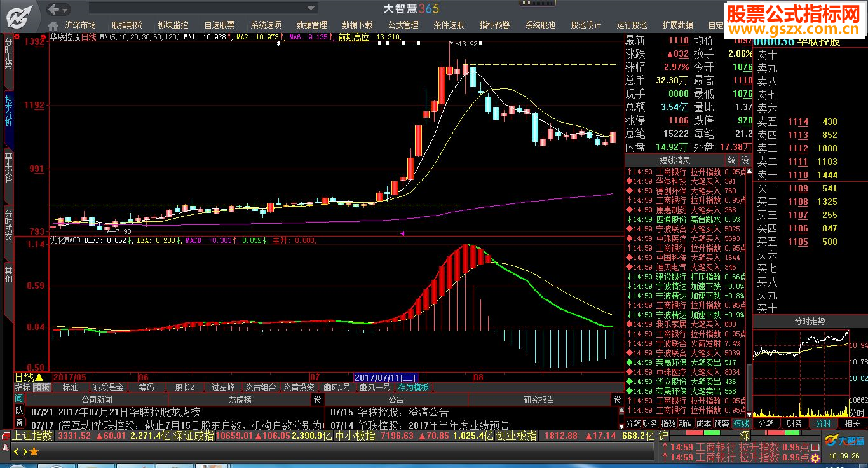Open the 研究报告 tab
868x468 pixels.
click(539, 399)
